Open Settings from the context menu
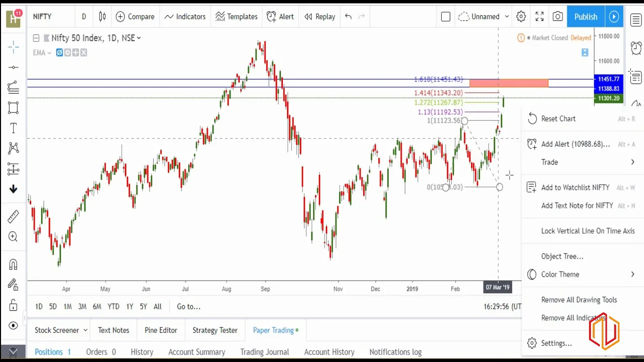Screen dimensions: 644x362 pos(583,343)
